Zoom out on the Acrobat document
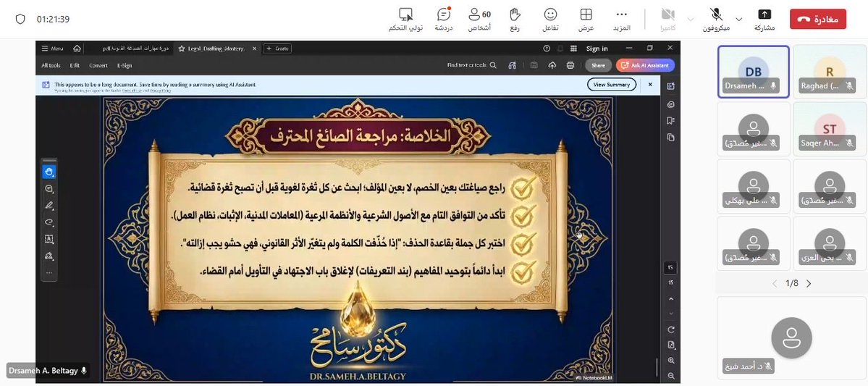Viewport: 868px width, 386px height. [x=671, y=376]
